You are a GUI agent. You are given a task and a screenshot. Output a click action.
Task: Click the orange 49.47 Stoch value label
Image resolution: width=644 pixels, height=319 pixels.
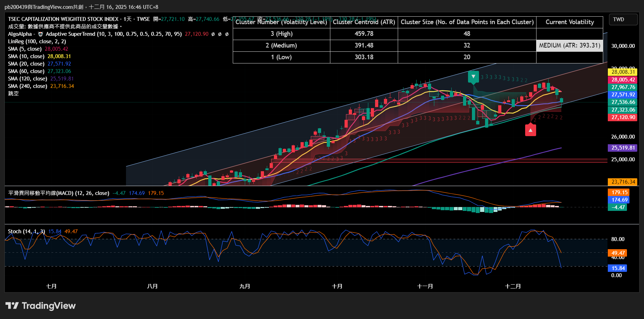pyautogui.click(x=617, y=253)
